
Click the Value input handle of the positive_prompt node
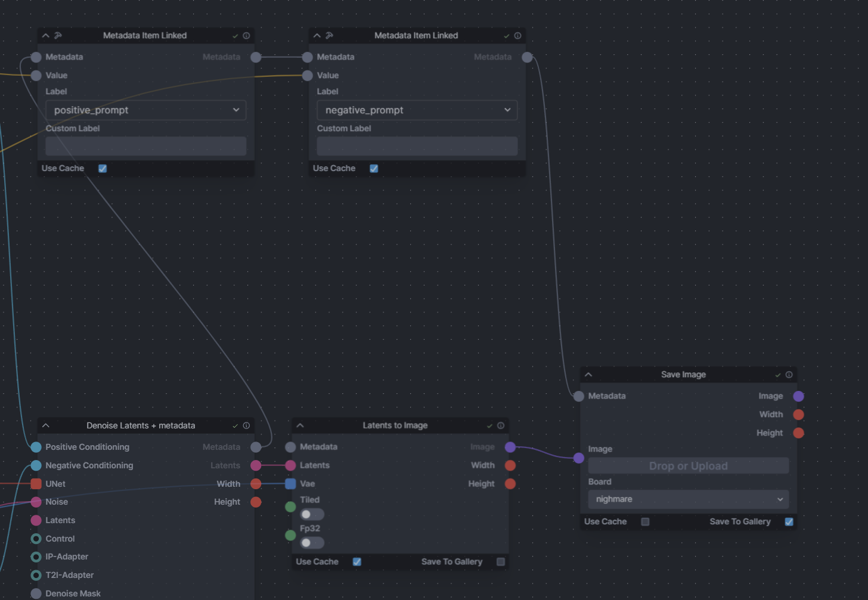point(36,76)
